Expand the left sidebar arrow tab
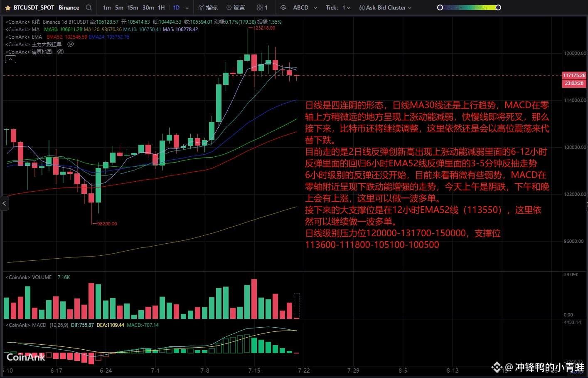588x378 pixels. click(x=4, y=203)
